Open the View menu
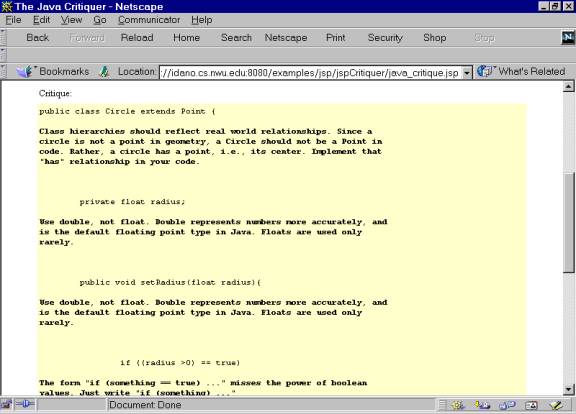The width and height of the screenshot is (576, 414). (71, 20)
